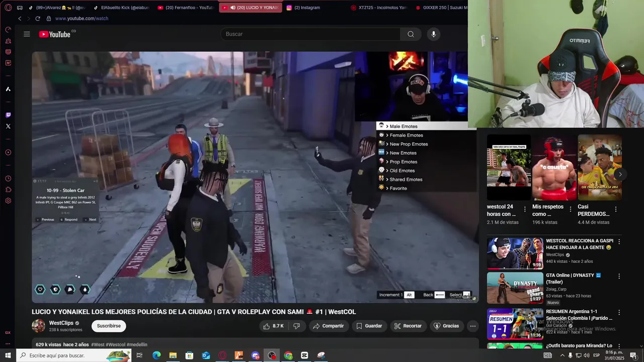Open the Aria AI sidebar icon
The image size is (644, 362).
pyautogui.click(x=8, y=89)
